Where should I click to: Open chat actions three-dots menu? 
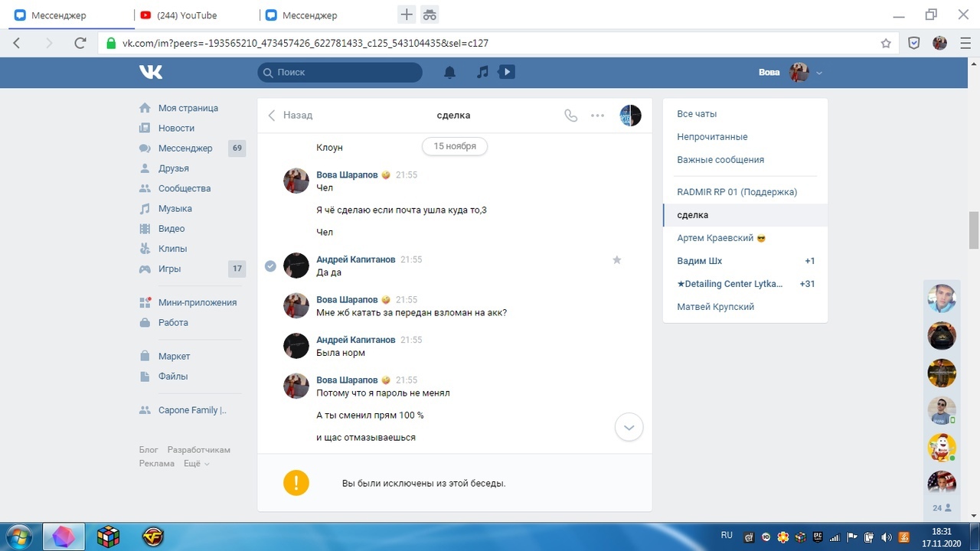pyautogui.click(x=598, y=116)
